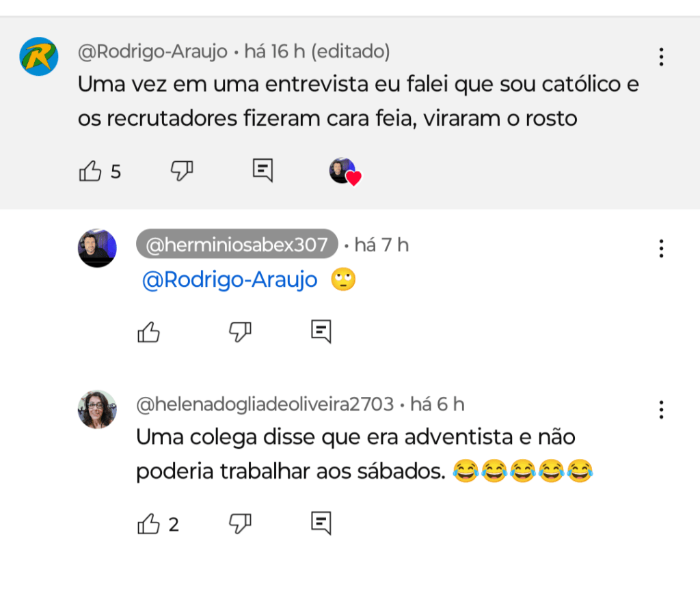This screenshot has width=700, height=597.
Task: Click the @helenadogliadeoliveira2703 username
Action: click(x=265, y=404)
